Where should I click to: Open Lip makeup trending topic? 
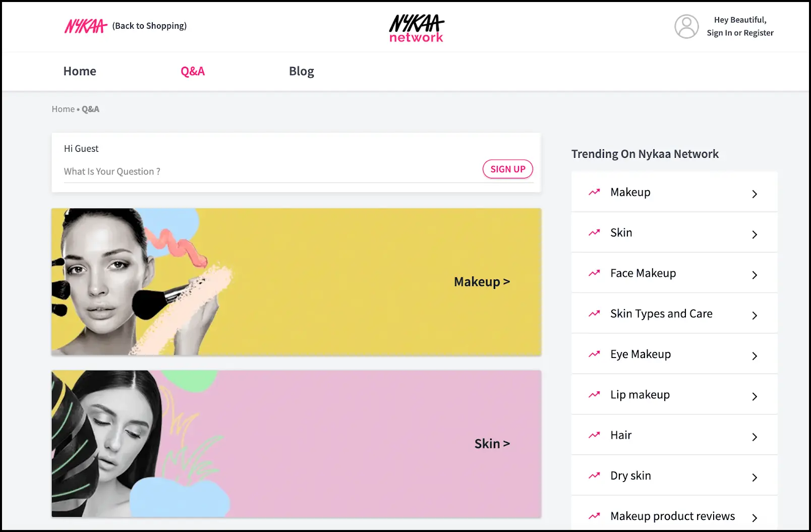(640, 394)
